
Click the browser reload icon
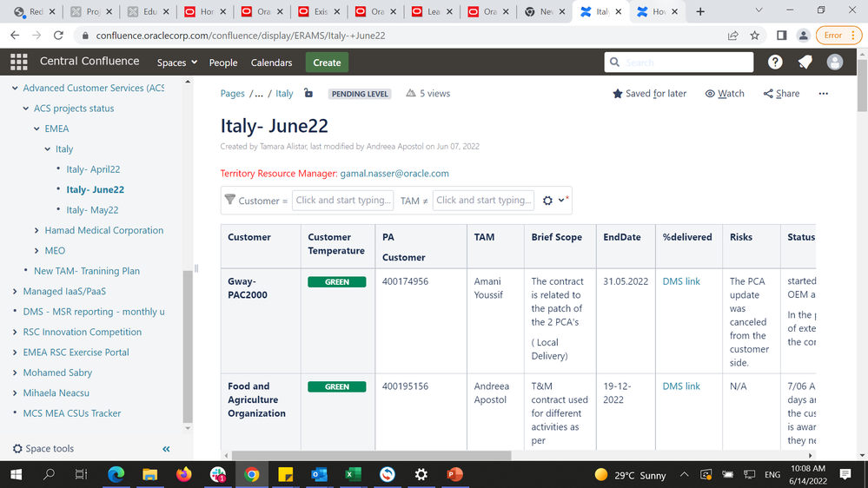click(58, 36)
